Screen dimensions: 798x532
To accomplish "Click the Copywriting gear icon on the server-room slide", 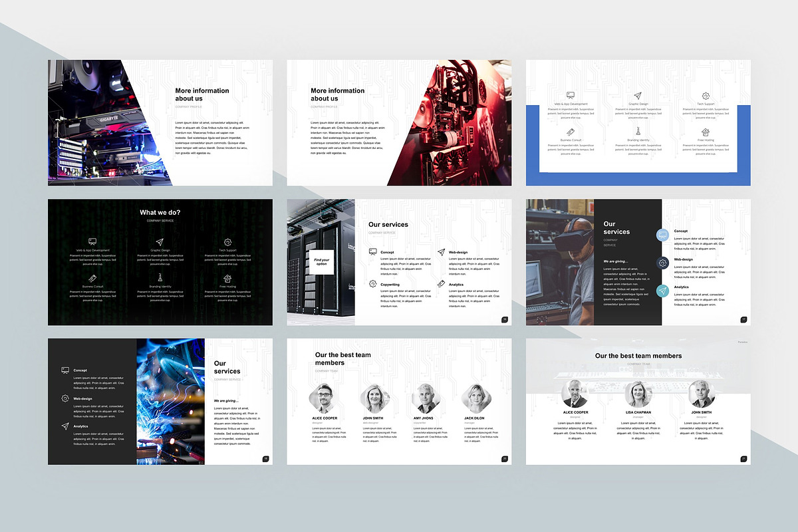I will coord(373,284).
